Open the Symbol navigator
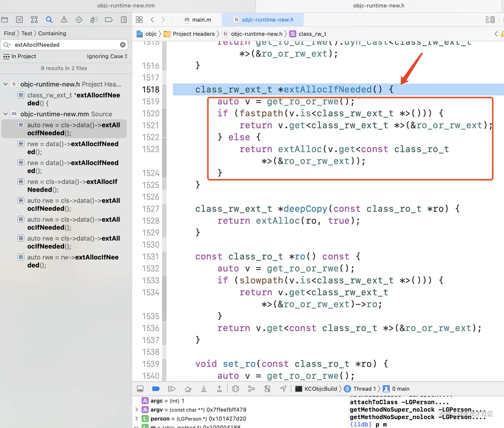Image resolution: width=504 pixels, height=428 pixels. click(x=34, y=20)
